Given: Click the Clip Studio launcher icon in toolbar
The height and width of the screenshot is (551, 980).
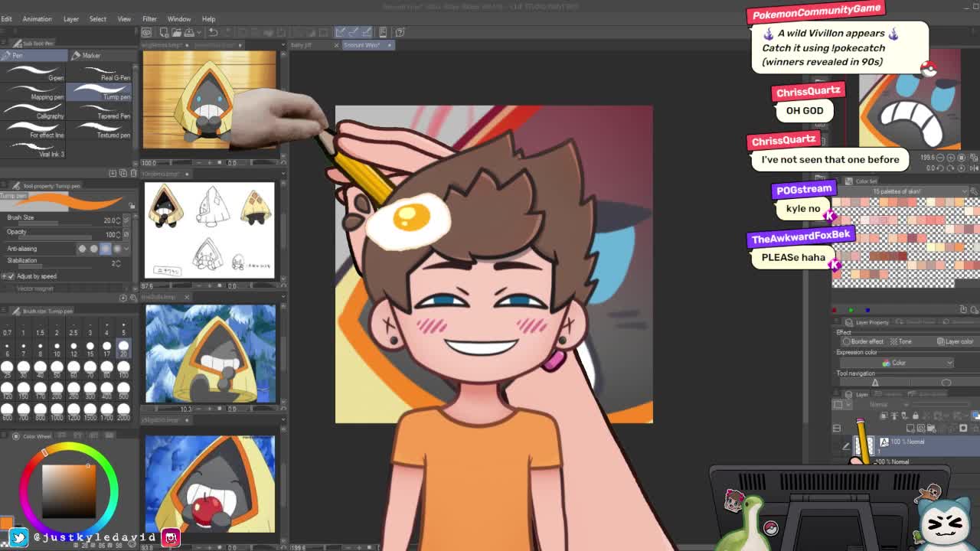Looking at the screenshot, I should (146, 32).
